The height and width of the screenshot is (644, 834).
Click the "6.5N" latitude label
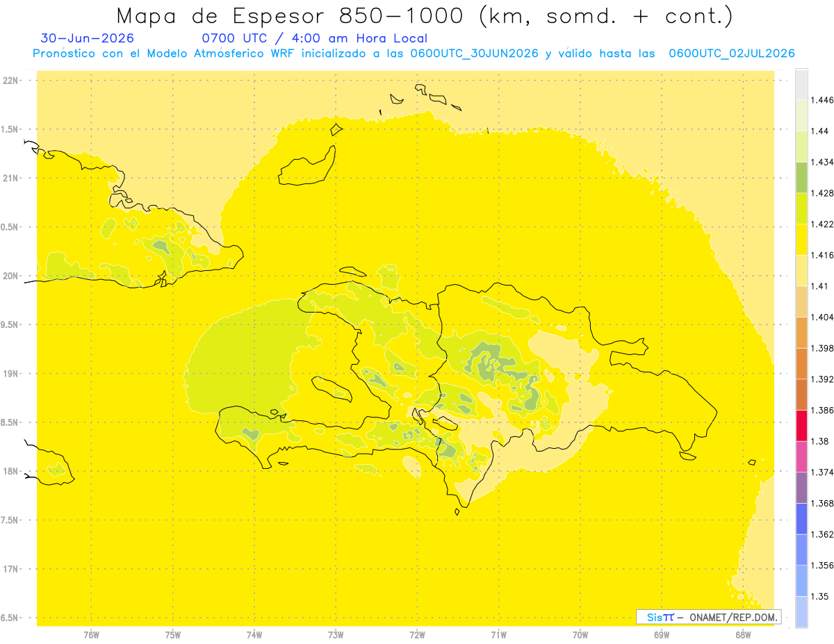[10, 618]
